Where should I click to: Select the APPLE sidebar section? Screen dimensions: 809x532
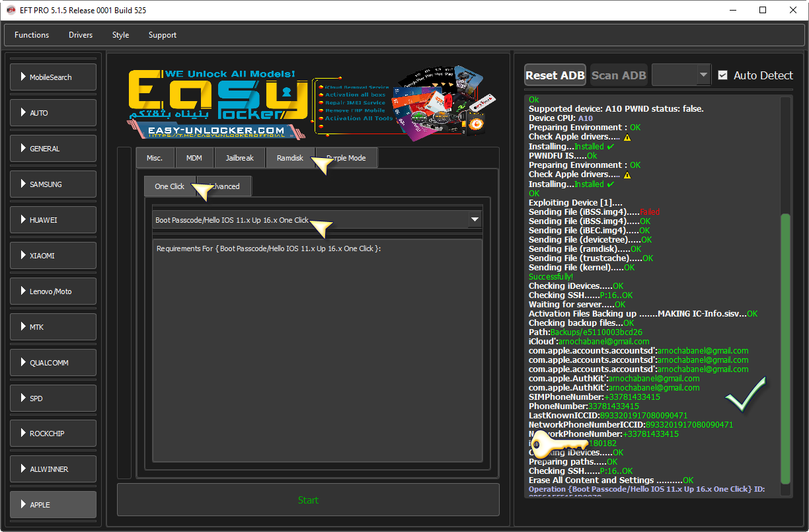(x=54, y=505)
